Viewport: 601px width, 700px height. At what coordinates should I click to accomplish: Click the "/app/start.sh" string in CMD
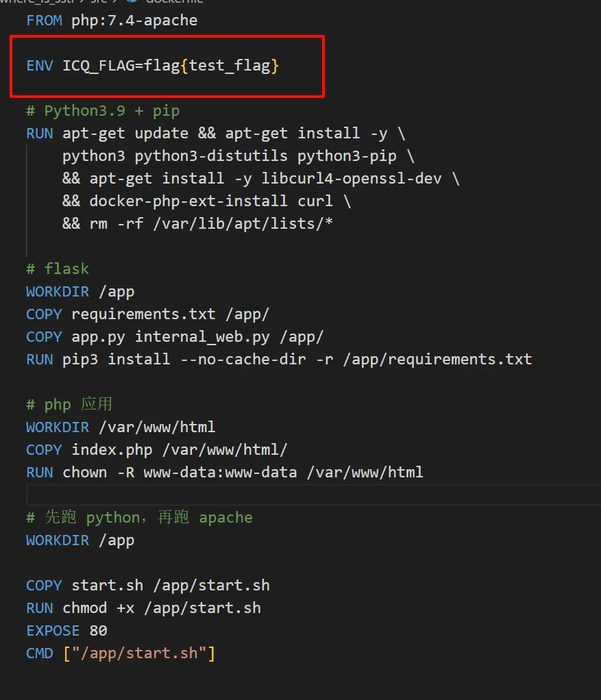pos(139,653)
